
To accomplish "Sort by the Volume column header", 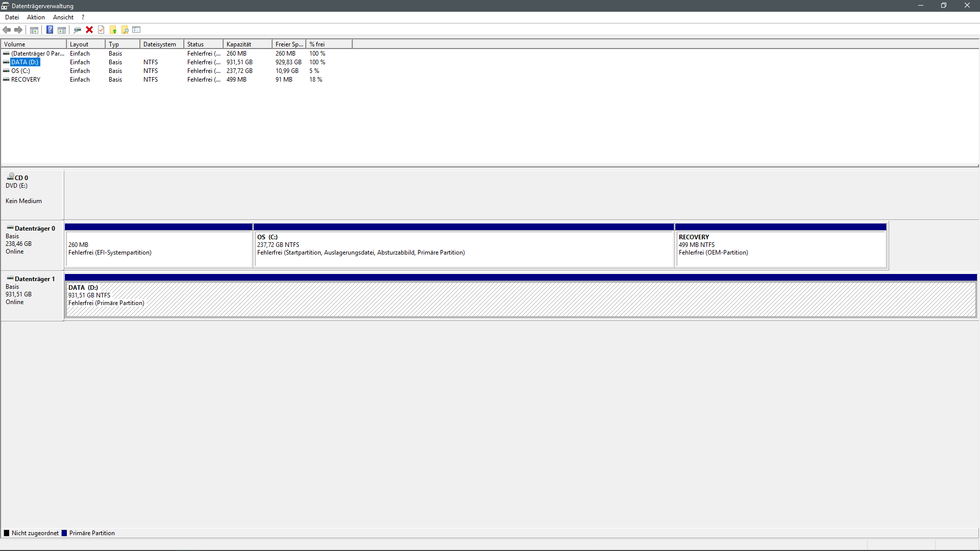I will click(x=34, y=44).
